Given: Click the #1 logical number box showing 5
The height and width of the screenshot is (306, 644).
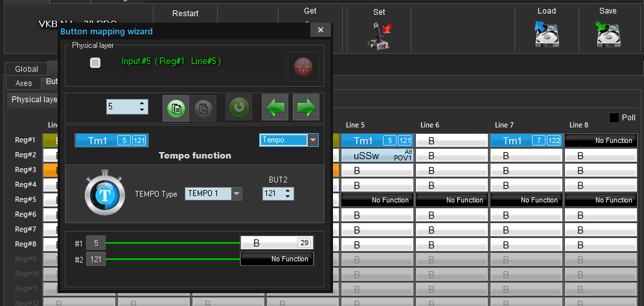Looking at the screenshot, I should pos(96,243).
